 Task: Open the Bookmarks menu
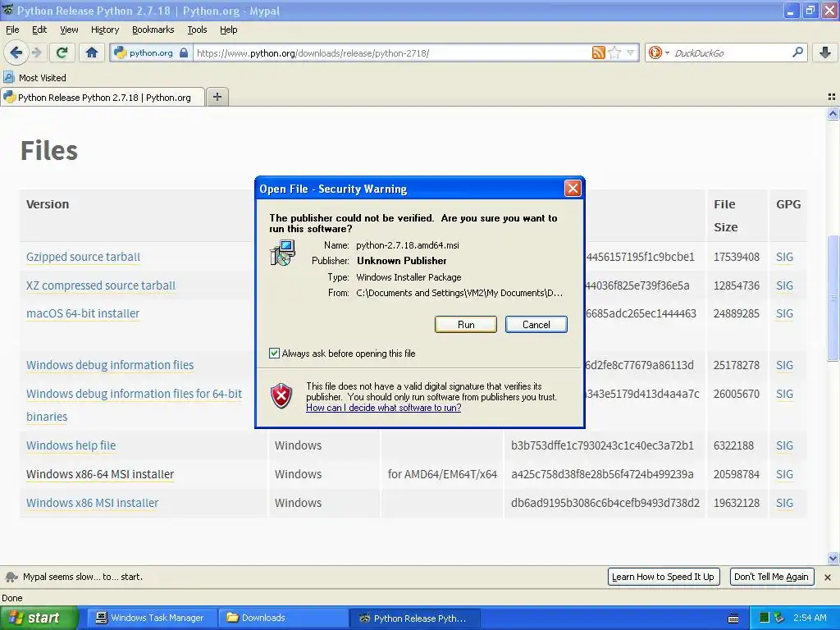[153, 30]
